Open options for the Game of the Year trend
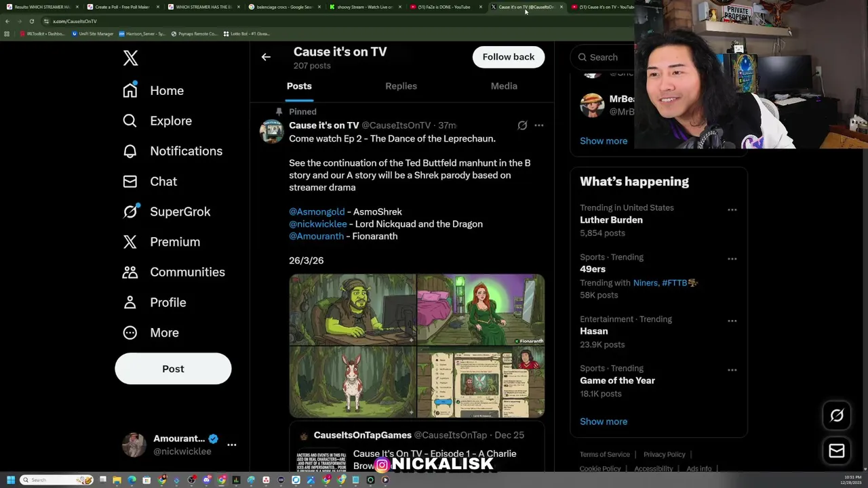Screen dimensions: 868x488 point(732,370)
